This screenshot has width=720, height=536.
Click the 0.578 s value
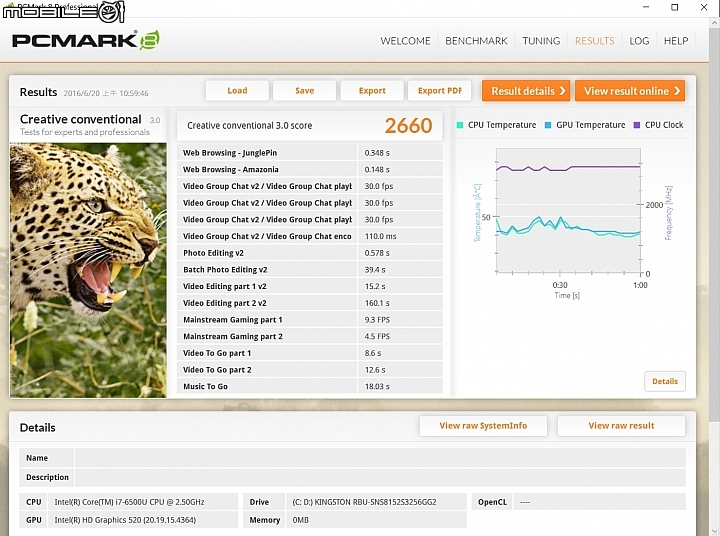tap(377, 253)
